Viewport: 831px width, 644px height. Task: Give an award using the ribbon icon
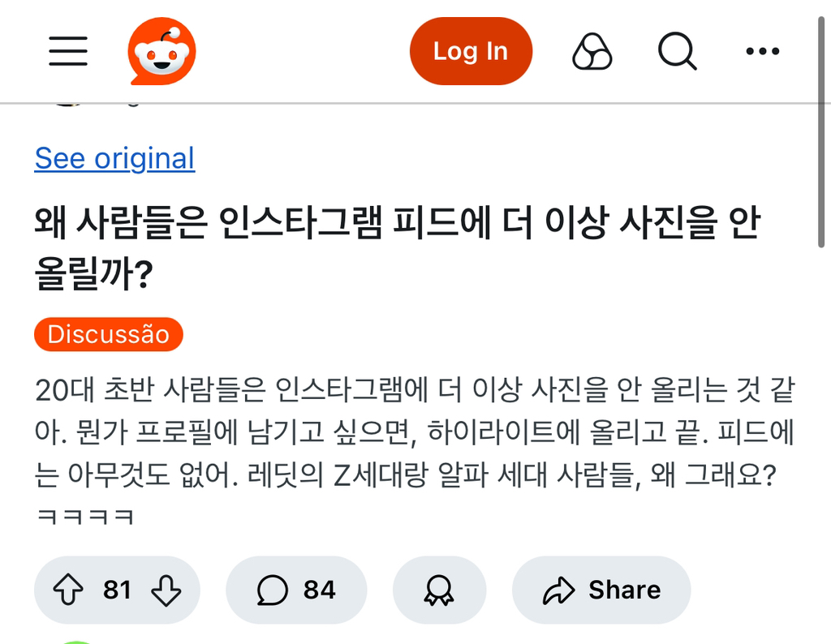pyautogui.click(x=439, y=590)
